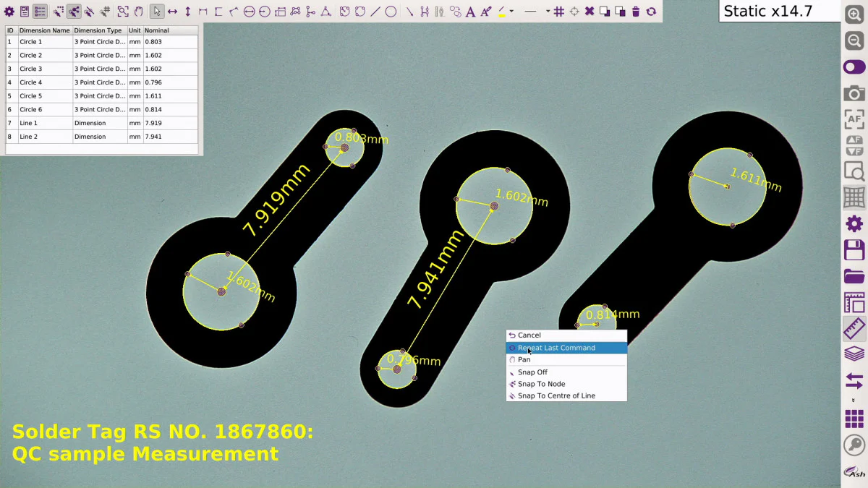Capture image with the camera icon

[854, 93]
